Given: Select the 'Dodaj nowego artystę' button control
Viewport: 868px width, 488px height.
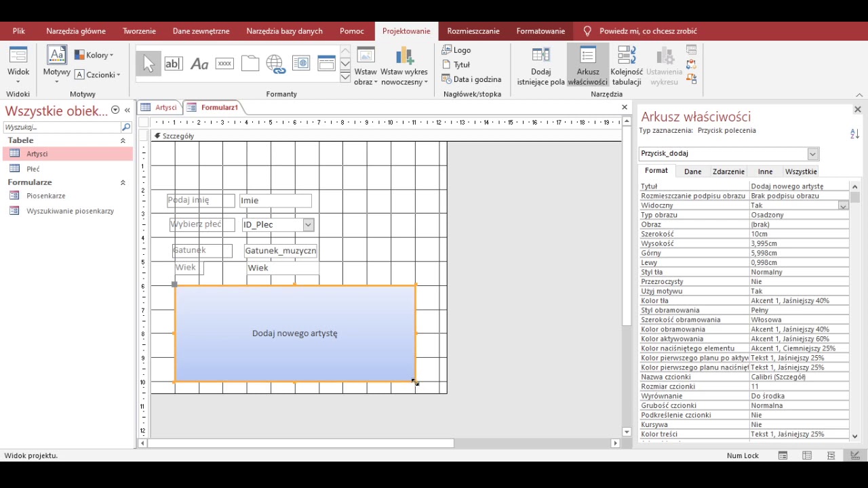Looking at the screenshot, I should click(x=295, y=333).
